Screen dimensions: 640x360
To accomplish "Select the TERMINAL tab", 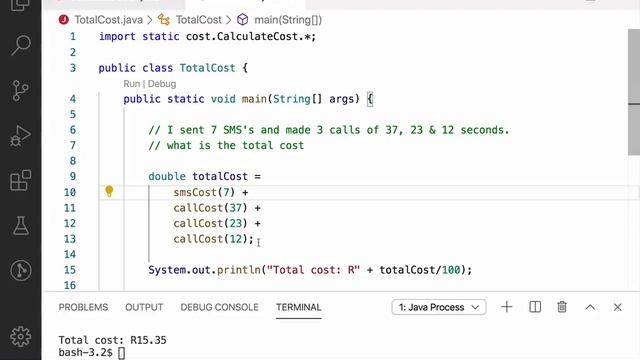I will point(298,307).
